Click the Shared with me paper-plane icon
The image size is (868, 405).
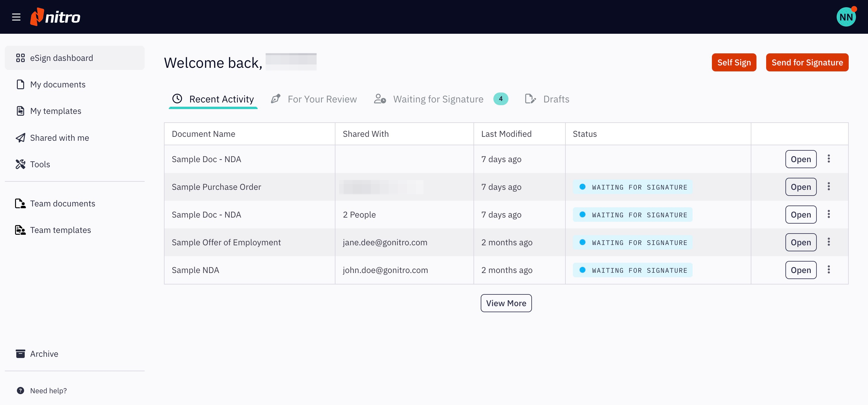coord(20,138)
